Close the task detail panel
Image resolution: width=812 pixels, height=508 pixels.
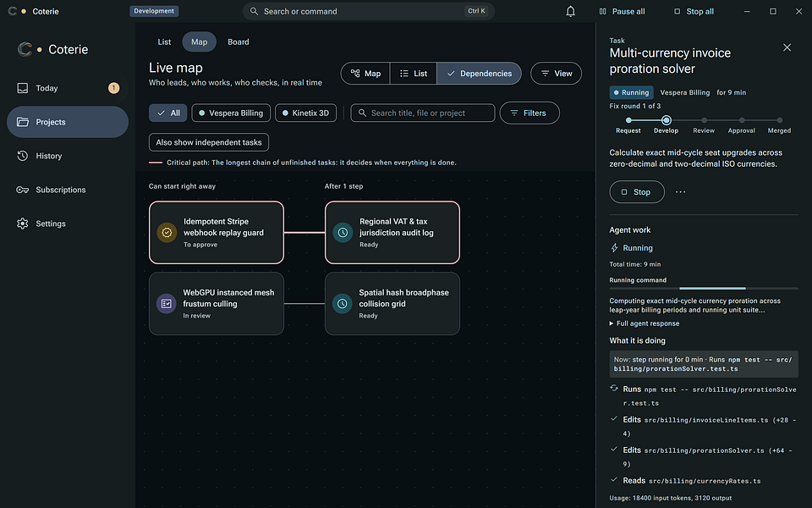coord(787,47)
